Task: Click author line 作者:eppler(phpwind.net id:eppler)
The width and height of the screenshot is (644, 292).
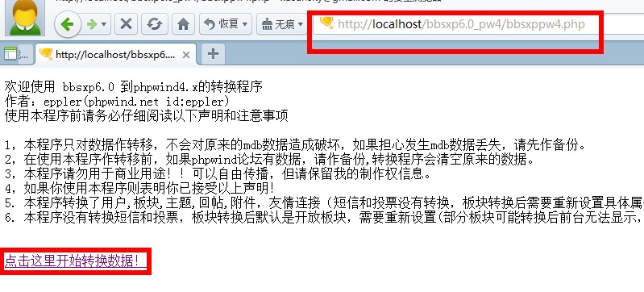Action: click(117, 101)
